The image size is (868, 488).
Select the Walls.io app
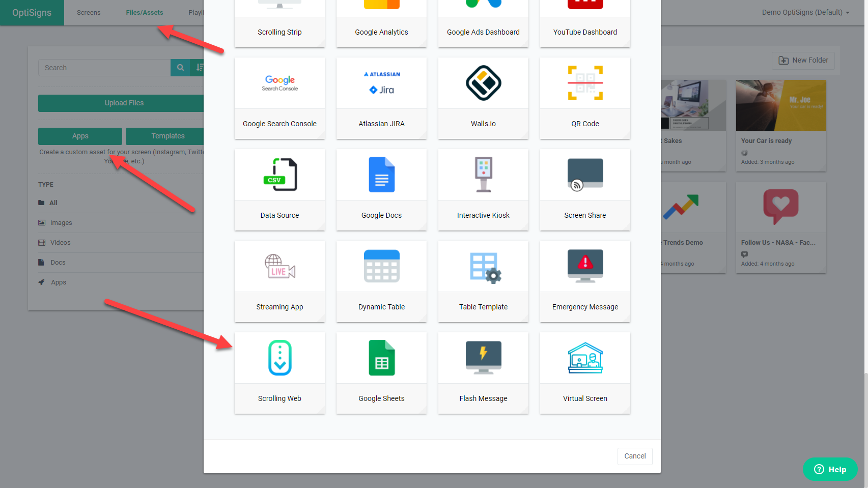[483, 99]
